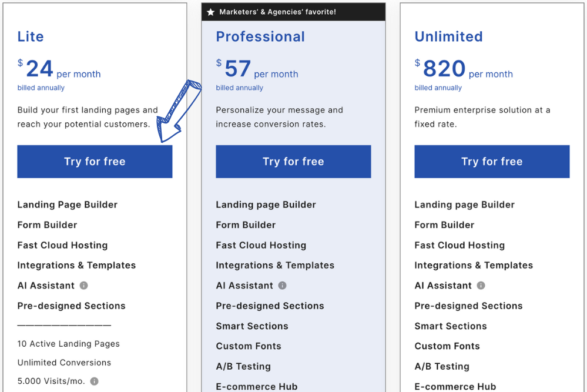The width and height of the screenshot is (587, 392).
Task: Click the "AI Assistant" label in Unlimited plan
Action: tap(443, 286)
